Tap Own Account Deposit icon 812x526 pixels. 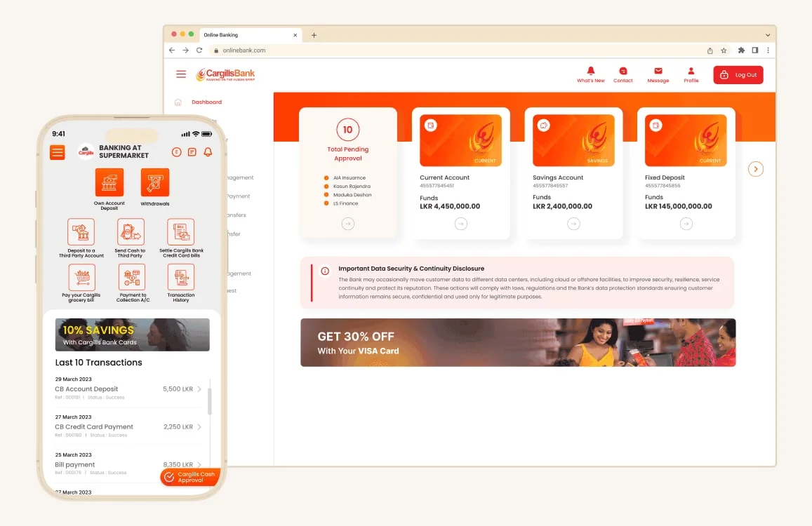(x=109, y=183)
